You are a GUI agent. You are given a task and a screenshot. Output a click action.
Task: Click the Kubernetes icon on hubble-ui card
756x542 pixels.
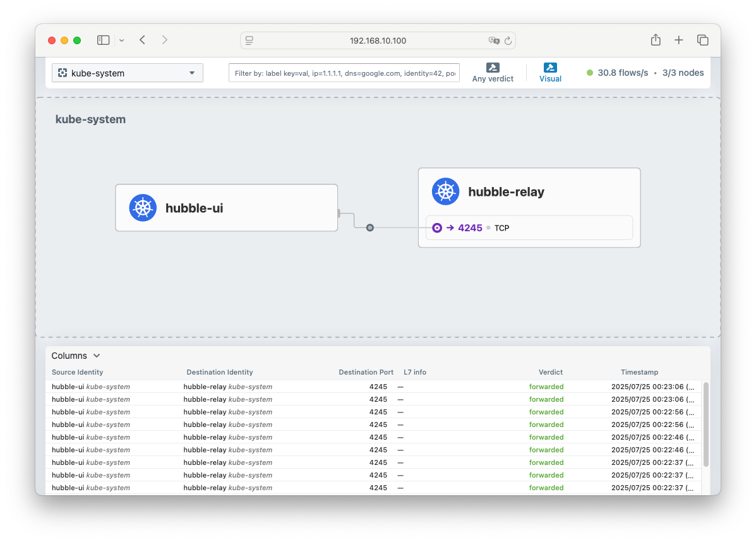point(143,208)
